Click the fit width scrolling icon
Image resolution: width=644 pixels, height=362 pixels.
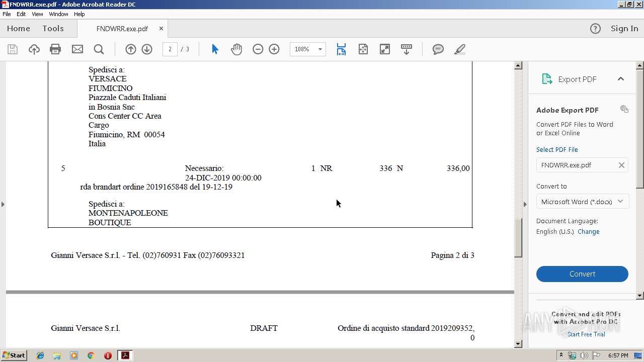(x=341, y=49)
